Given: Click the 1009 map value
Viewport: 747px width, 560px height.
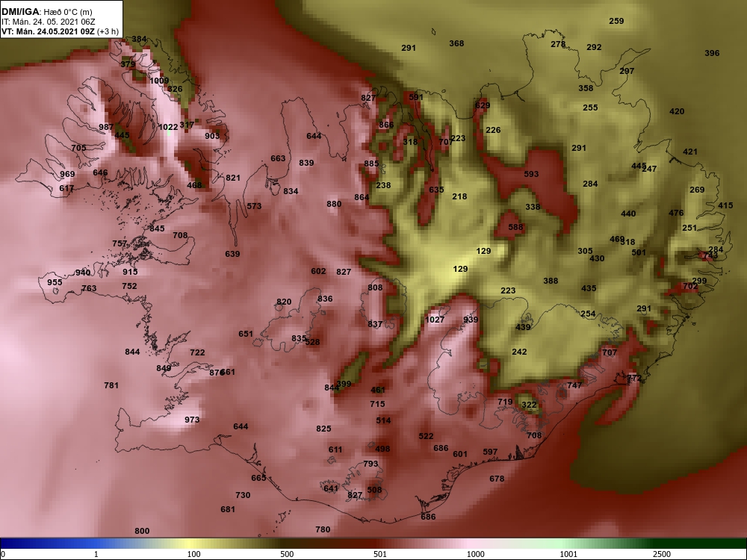Looking at the screenshot, I should point(159,81).
